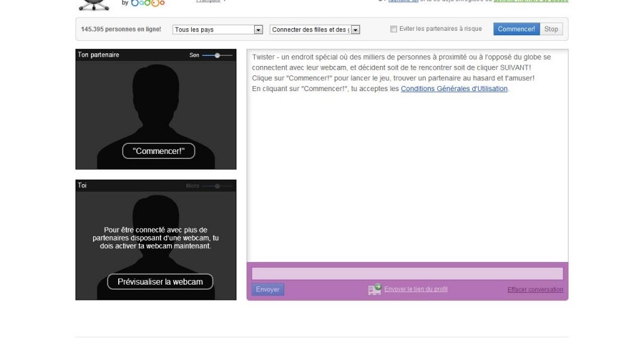644x338 pixels.
Task: Open the Connecter des filles et des dropdown
Action: [314, 30]
